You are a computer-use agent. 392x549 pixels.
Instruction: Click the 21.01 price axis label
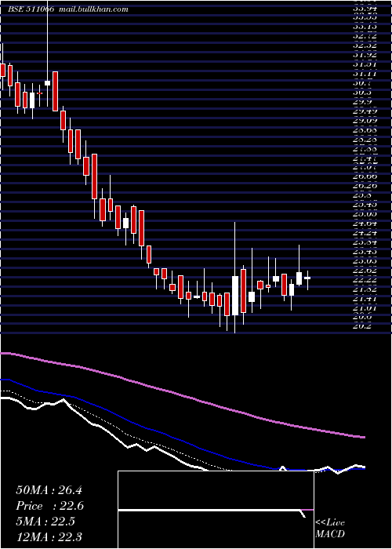(x=365, y=308)
